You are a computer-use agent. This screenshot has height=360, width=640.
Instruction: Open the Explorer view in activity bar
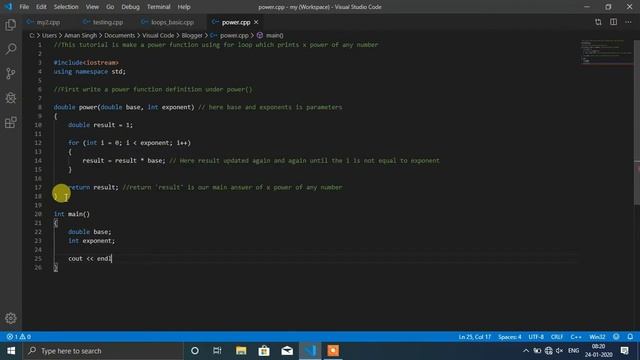[11, 25]
